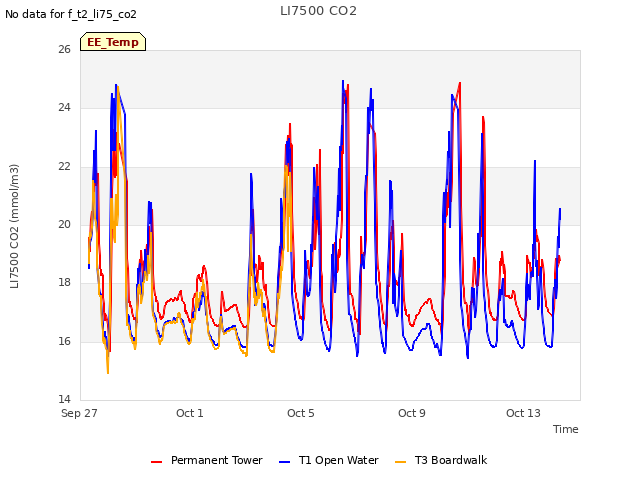Click the y-axis value 22
This screenshot has height=480, width=640.
coord(64,167)
